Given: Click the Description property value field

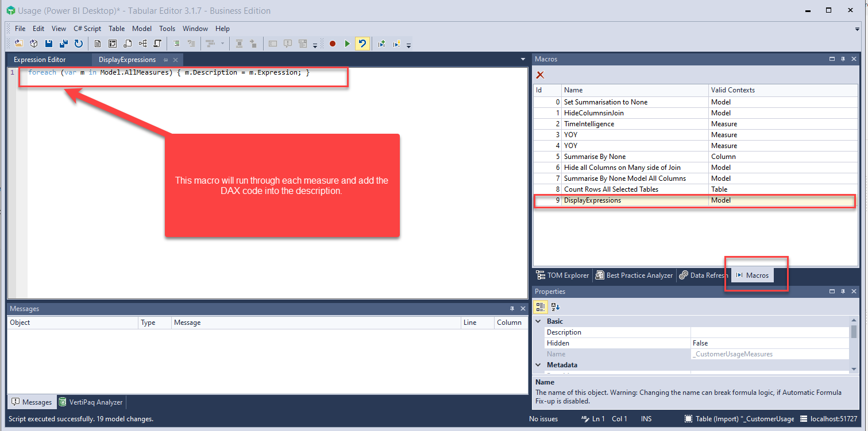Looking at the screenshot, I should 770,332.
